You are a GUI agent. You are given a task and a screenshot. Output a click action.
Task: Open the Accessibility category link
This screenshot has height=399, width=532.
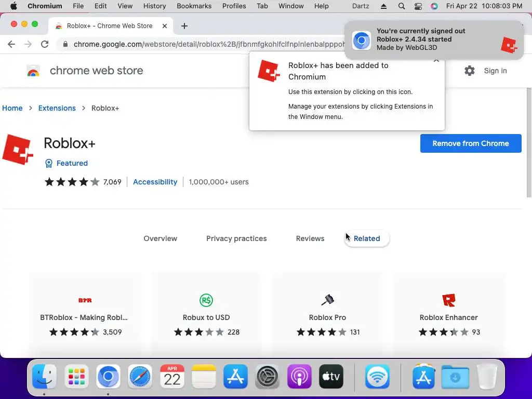click(x=155, y=182)
